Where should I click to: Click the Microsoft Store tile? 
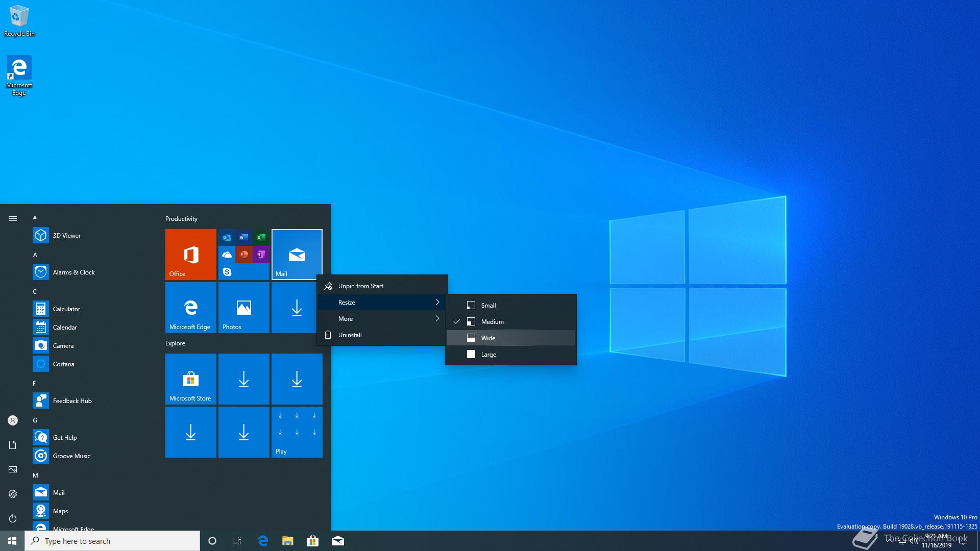point(190,379)
